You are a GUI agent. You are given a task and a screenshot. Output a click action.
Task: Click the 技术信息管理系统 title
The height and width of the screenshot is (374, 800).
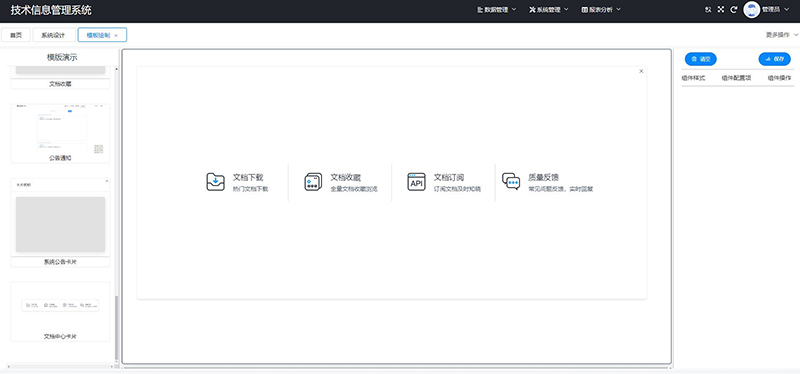[51, 10]
